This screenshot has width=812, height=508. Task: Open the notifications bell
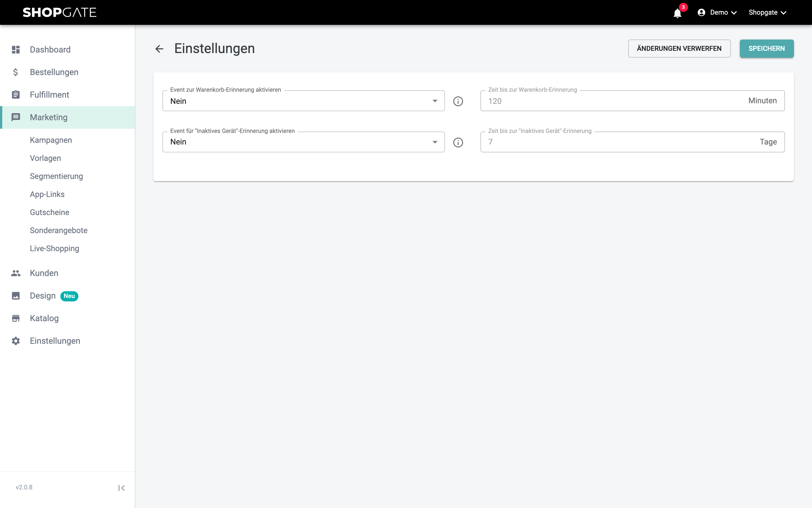[x=677, y=13]
